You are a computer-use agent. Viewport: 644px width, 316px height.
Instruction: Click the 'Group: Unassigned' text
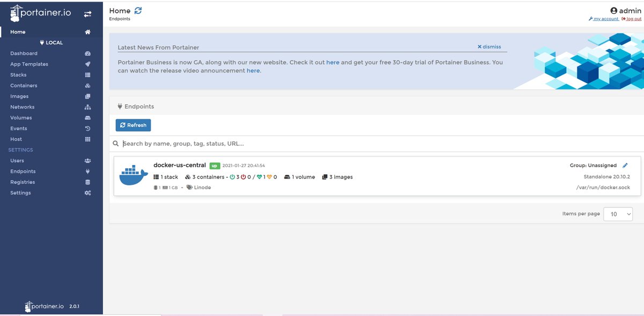[594, 166]
